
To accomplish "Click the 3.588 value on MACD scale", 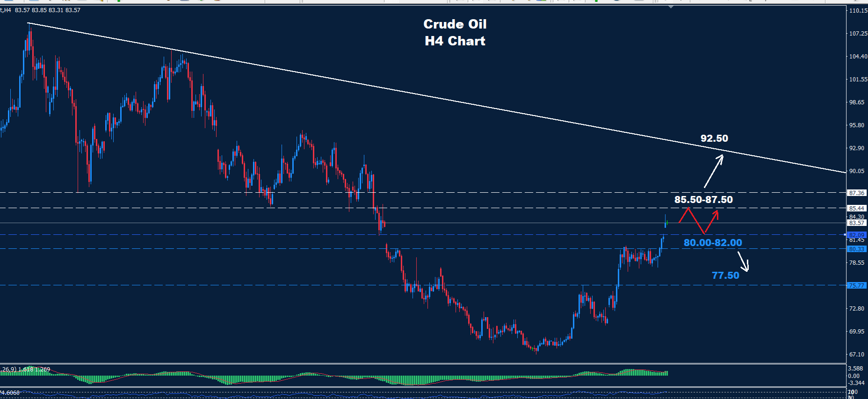I will tap(855, 369).
